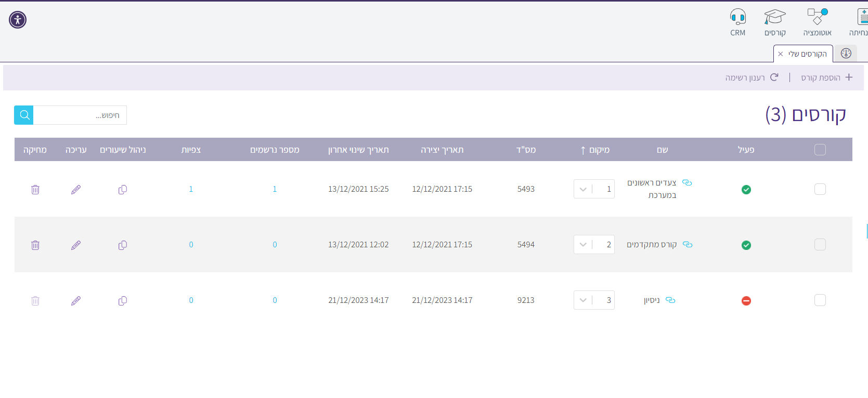Screen dimensions: 868x398
Task: Click the accessibility icon
Action: click(x=18, y=20)
